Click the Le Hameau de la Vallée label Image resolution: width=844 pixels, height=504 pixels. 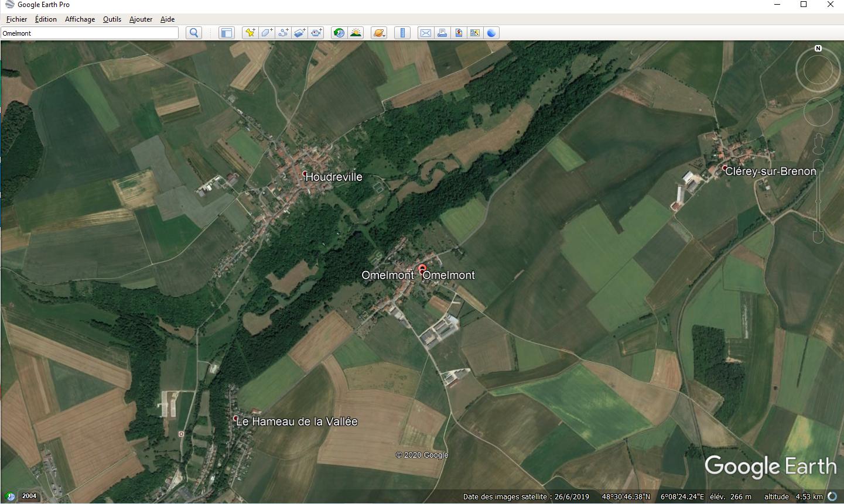pyautogui.click(x=296, y=421)
